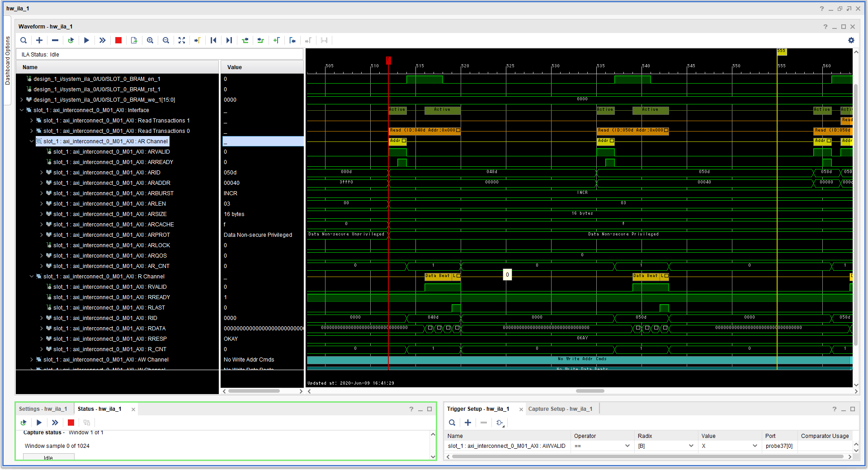This screenshot has height=470, width=868.
Task: Switch to the Settings - hw_ila_1 tab
Action: coord(43,409)
